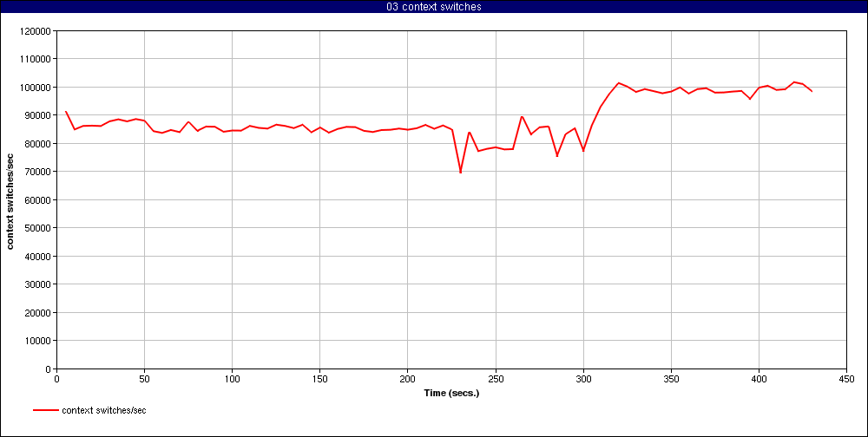Click X axis tick label 300
Viewport: 868px width, 437px height.
[583, 380]
